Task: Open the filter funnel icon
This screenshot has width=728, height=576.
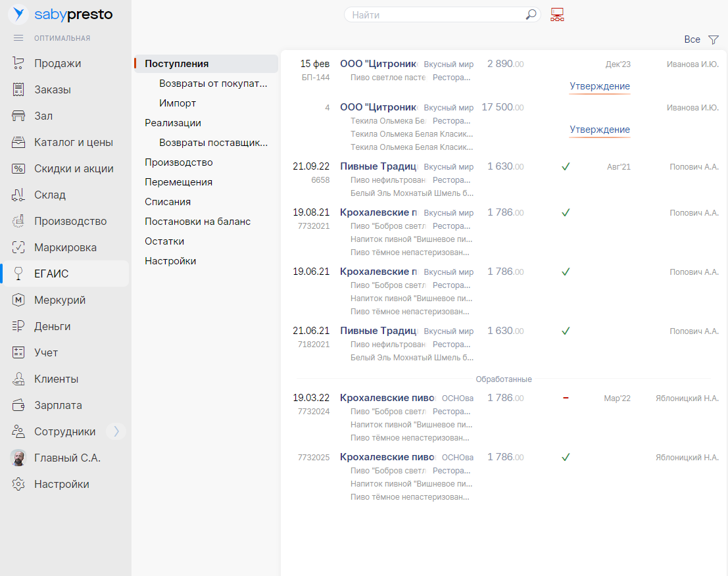Action: (x=714, y=39)
